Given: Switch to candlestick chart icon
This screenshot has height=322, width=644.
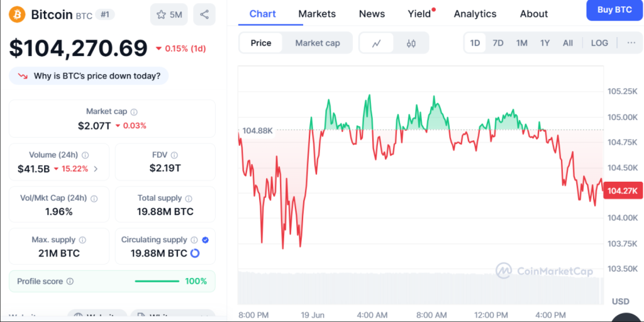Looking at the screenshot, I should [x=411, y=43].
